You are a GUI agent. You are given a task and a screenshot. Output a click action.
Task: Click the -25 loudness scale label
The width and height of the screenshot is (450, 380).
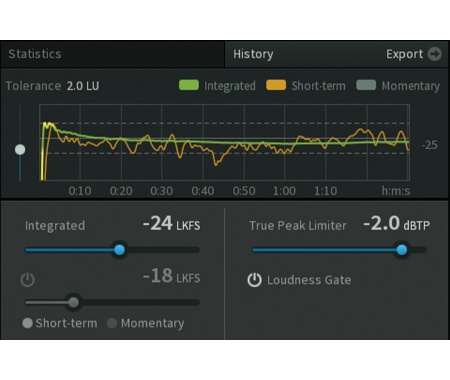(x=429, y=145)
